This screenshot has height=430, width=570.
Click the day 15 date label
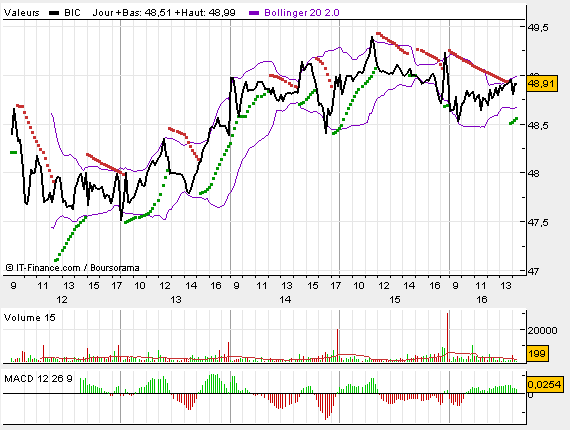[x=395, y=300]
